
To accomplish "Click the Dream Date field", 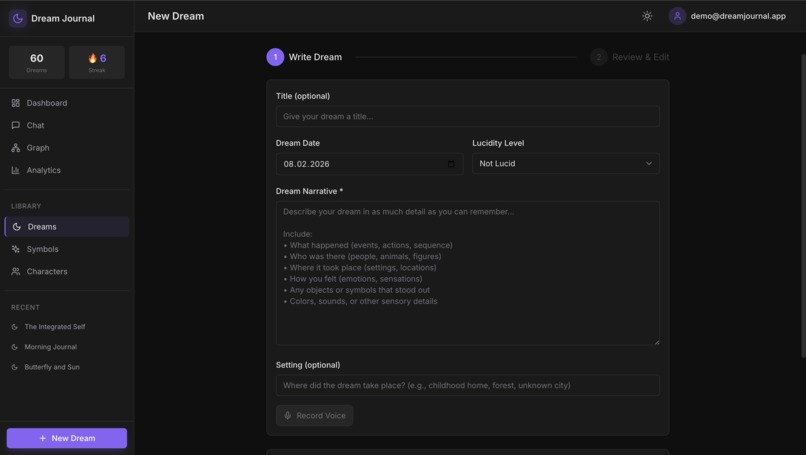I will 369,163.
